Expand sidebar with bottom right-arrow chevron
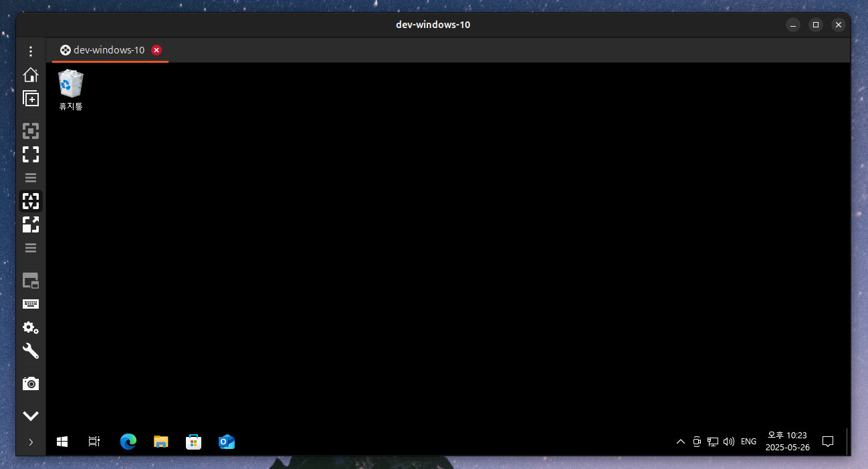 coord(31,442)
